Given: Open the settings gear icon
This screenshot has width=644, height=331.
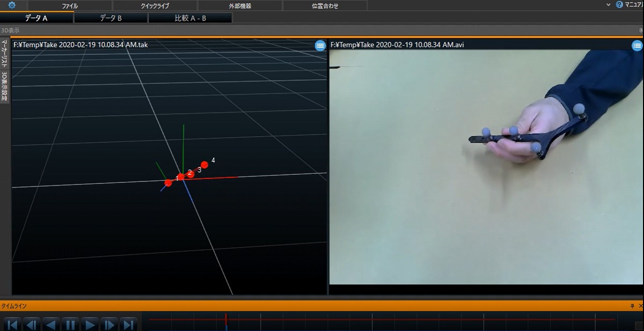Looking at the screenshot, I should pos(12,5).
